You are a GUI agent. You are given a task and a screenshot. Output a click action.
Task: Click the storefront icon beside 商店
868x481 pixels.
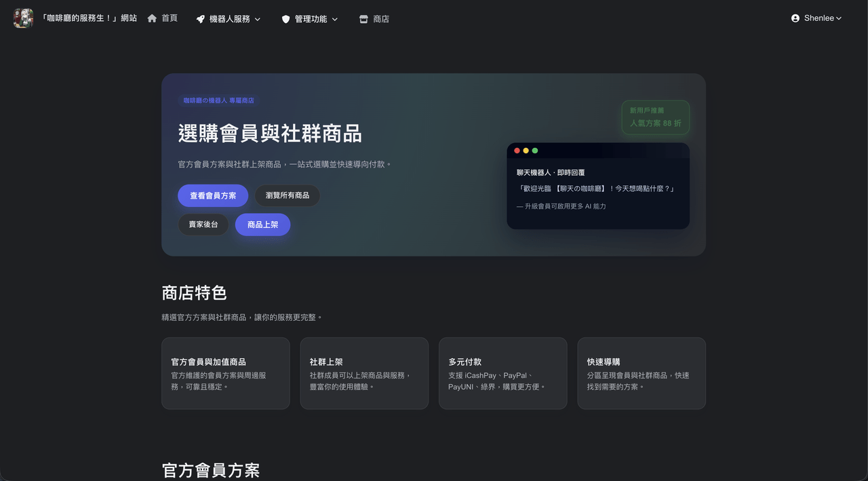363,19
